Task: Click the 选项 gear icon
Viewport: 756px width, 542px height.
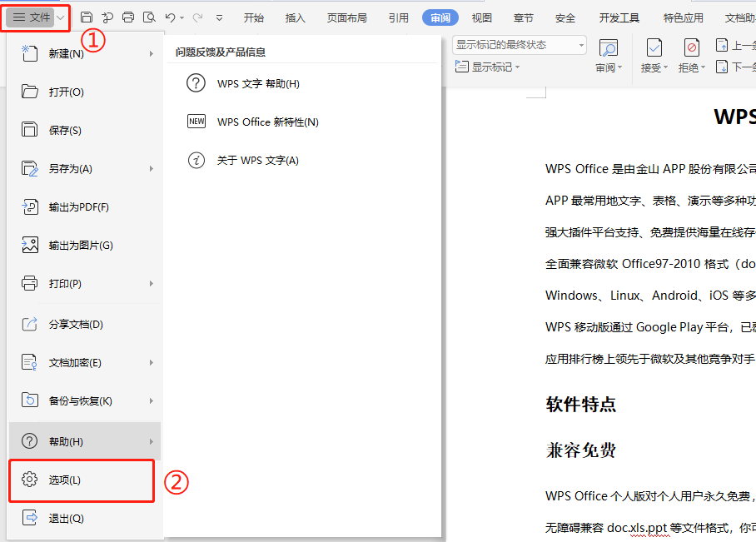Action: pos(29,480)
